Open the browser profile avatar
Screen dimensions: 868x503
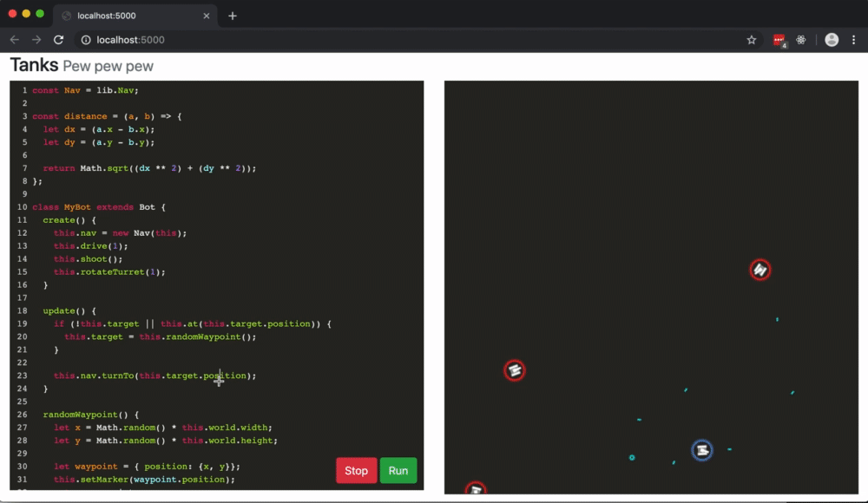pyautogui.click(x=832, y=40)
